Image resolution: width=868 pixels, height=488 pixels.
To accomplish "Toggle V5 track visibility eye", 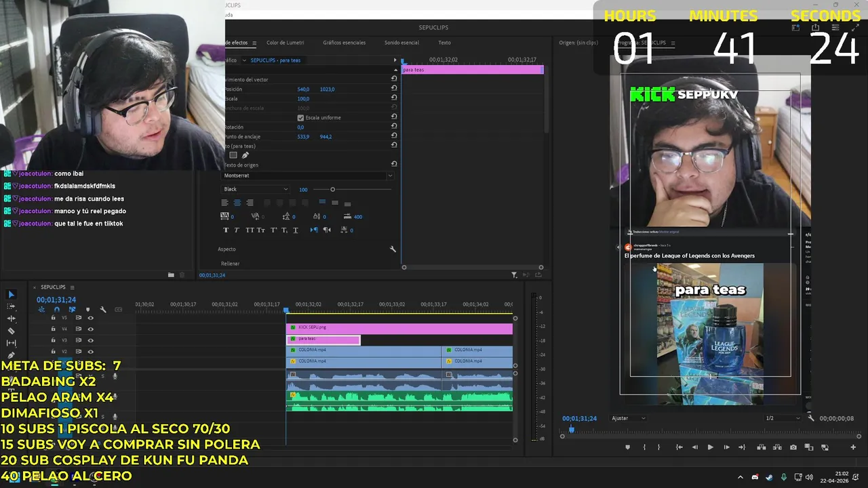I will 90,318.
